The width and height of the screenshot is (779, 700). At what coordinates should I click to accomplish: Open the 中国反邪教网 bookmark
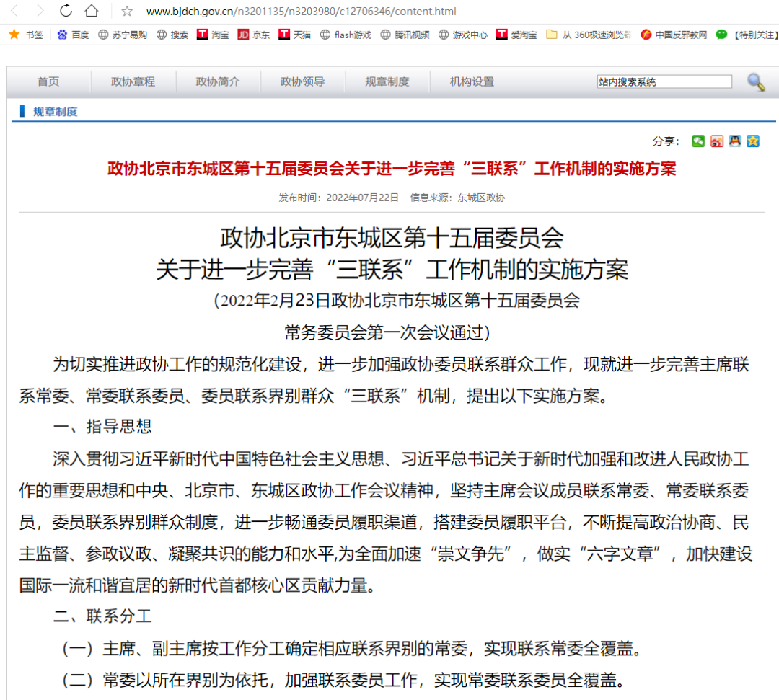674,35
